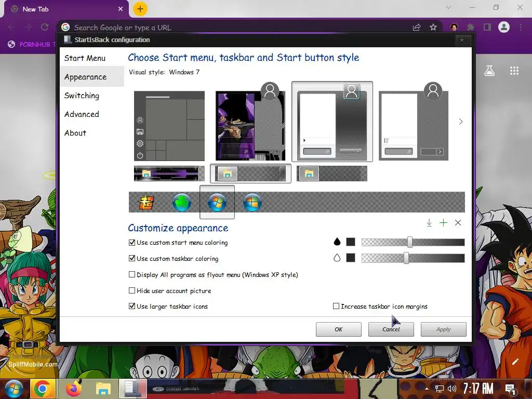Open Chrome profile avatar
This screenshot has width=532, height=399.
[x=504, y=27]
